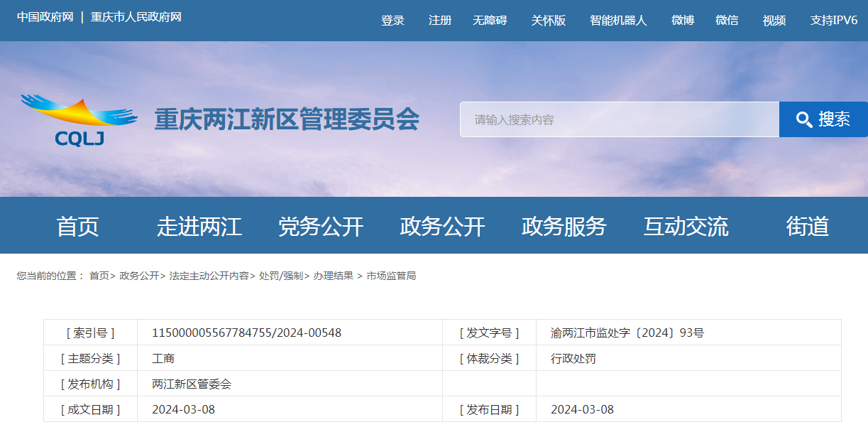This screenshot has width=868, height=432.
Task: Select 成文日期 value 2024-03-08
Action: tap(183, 409)
